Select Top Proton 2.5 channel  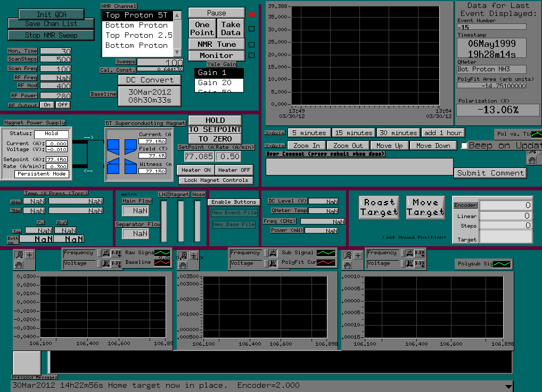[x=137, y=36]
